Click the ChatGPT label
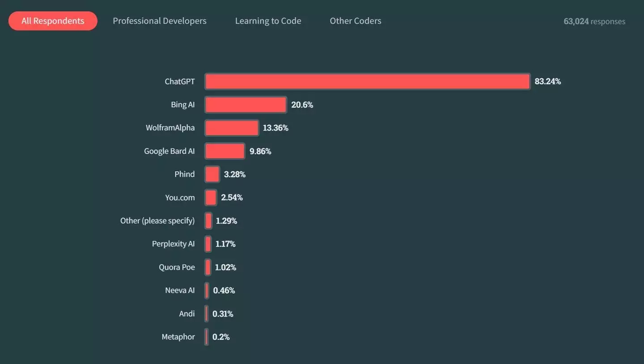Screen dimensions: 644x364 180,81
